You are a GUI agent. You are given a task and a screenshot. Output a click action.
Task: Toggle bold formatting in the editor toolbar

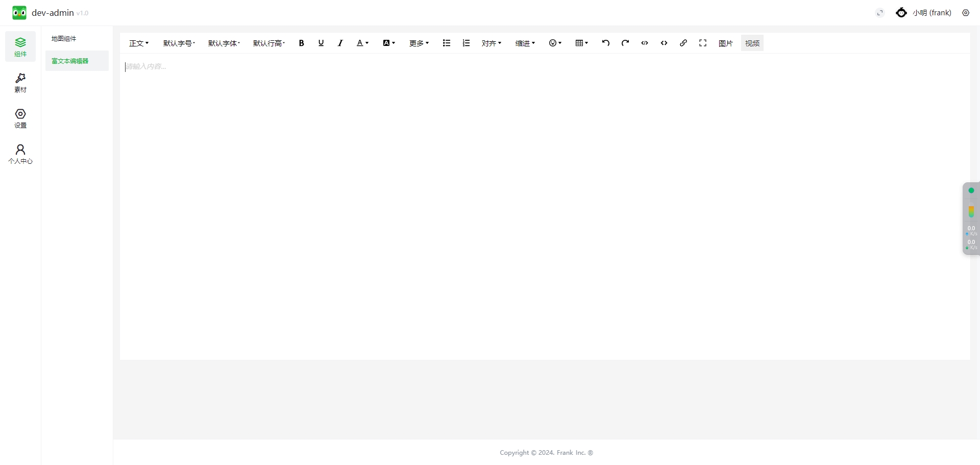click(x=301, y=43)
